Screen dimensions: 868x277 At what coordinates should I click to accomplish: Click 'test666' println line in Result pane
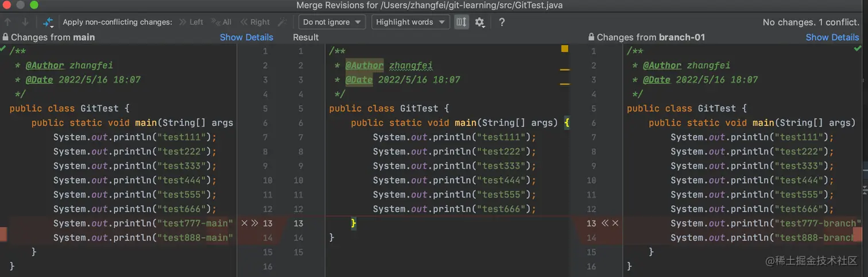pos(454,209)
